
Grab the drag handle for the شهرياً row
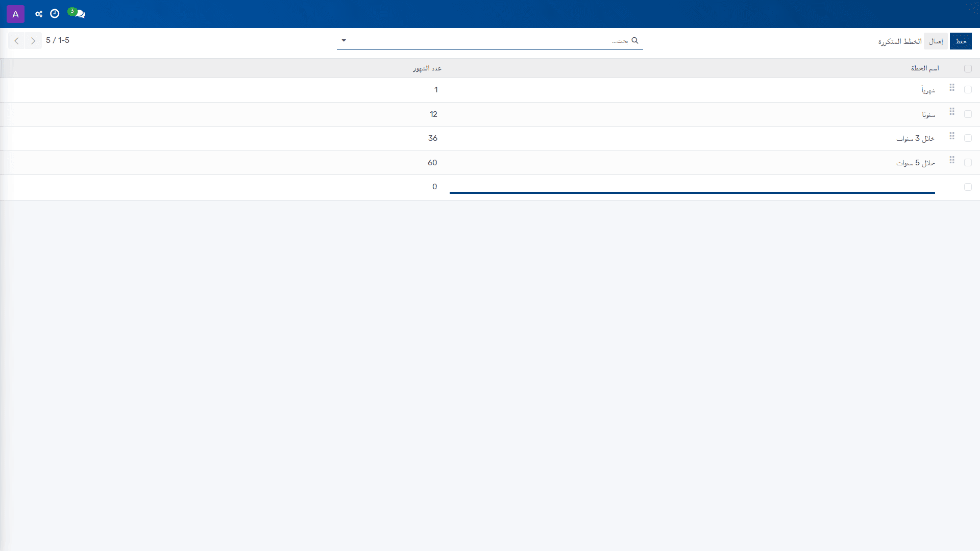(952, 88)
